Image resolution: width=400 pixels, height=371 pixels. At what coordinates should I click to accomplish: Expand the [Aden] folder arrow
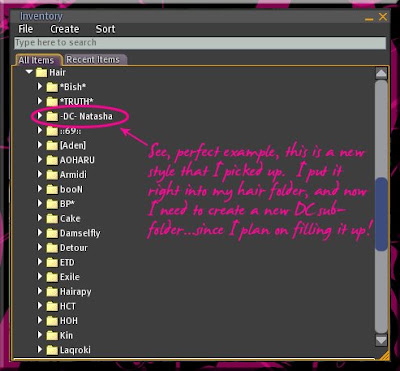[40, 145]
